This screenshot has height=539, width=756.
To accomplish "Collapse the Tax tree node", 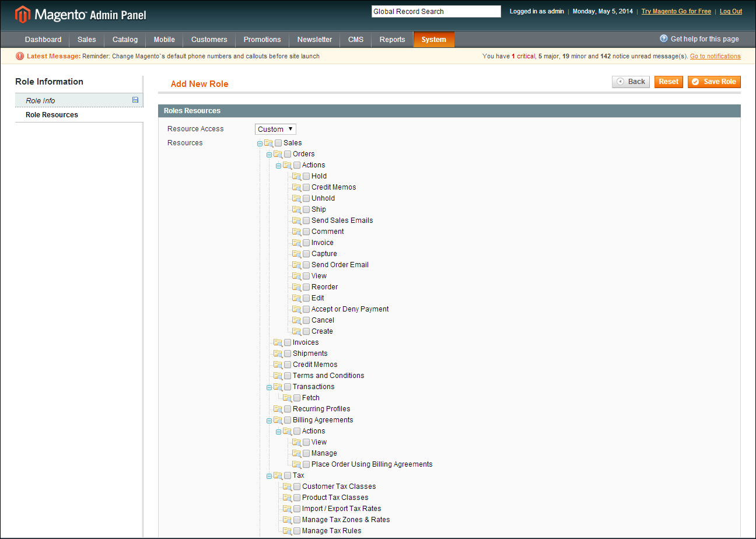I will click(269, 476).
